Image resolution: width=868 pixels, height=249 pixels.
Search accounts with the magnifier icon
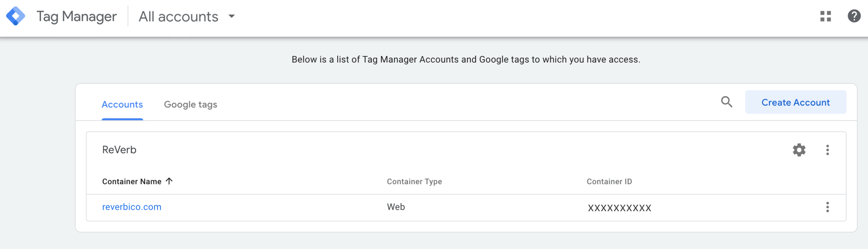[726, 102]
